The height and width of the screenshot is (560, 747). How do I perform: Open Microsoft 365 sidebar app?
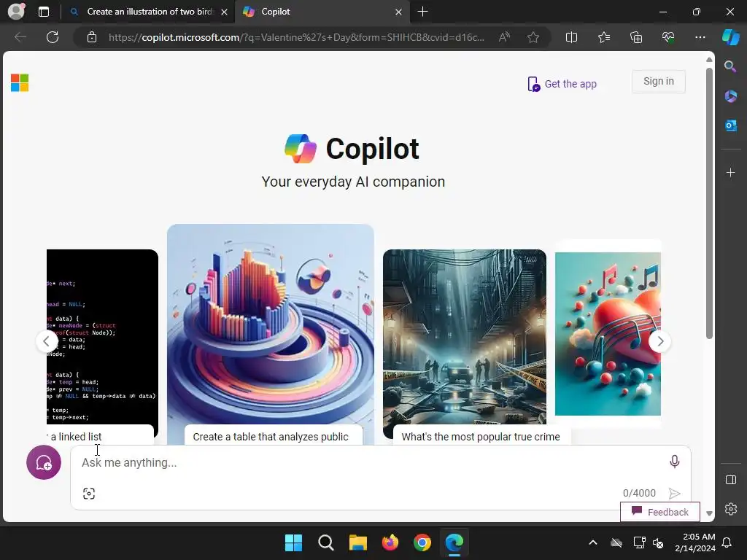click(730, 96)
